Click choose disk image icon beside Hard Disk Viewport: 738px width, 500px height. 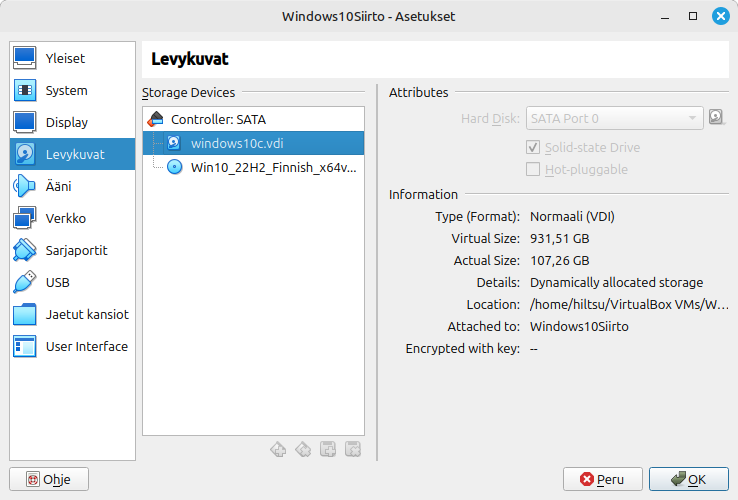[x=716, y=117]
